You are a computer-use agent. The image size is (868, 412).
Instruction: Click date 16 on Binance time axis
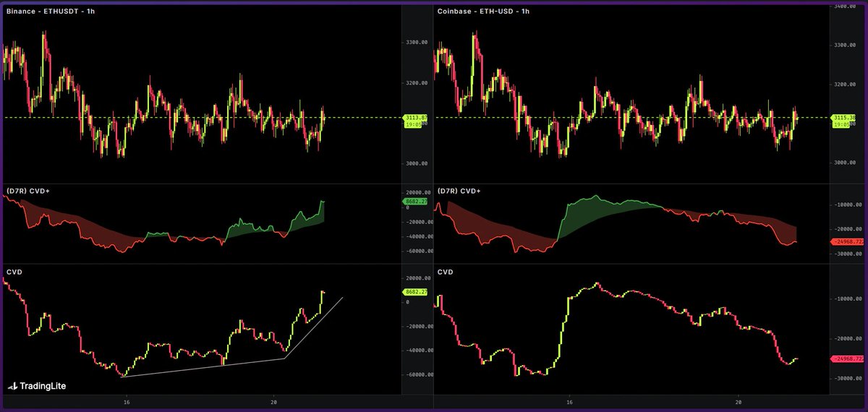point(127,401)
